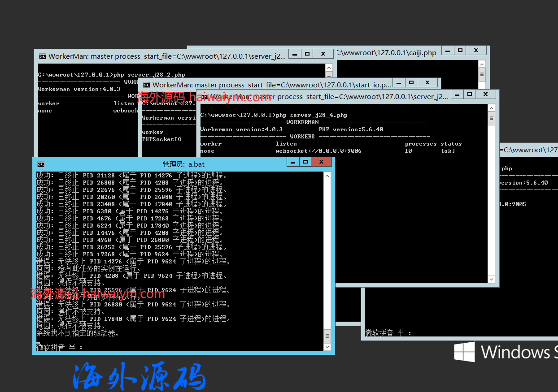558x392 pixels.
Task: Maximize the a.bat console window
Action: tap(305, 162)
